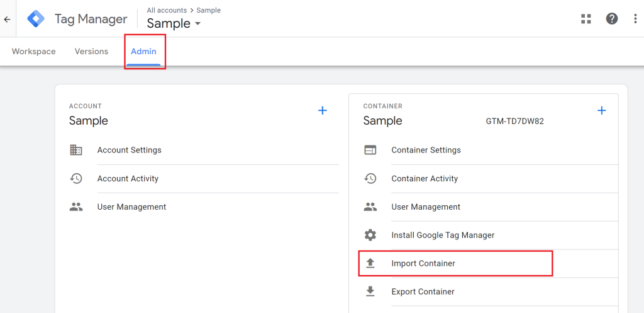Switch to the Versions tab

click(x=92, y=52)
